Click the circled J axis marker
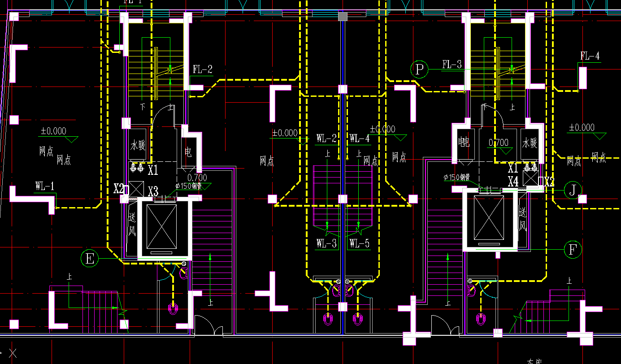This screenshot has height=364, width=621. [x=573, y=190]
